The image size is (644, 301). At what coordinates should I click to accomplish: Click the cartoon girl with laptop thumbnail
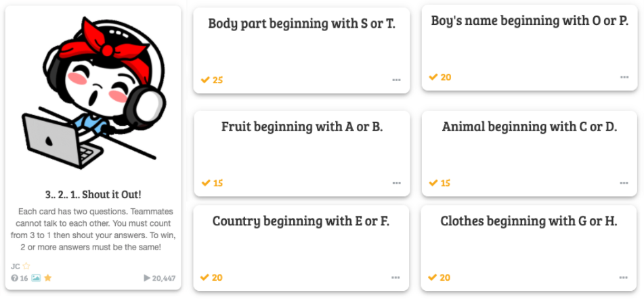93,93
